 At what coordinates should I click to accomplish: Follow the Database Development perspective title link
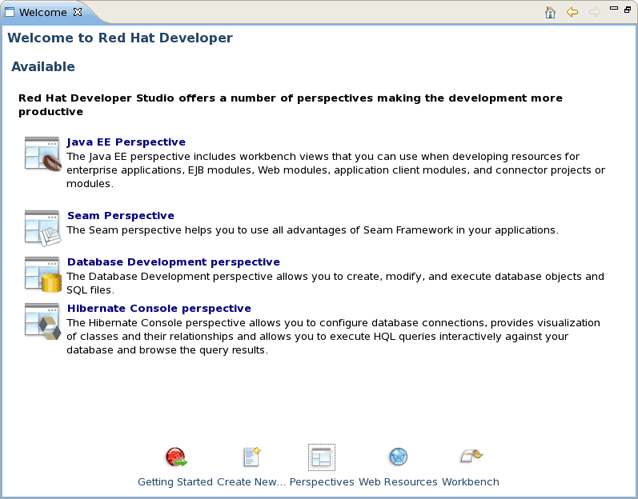click(173, 262)
